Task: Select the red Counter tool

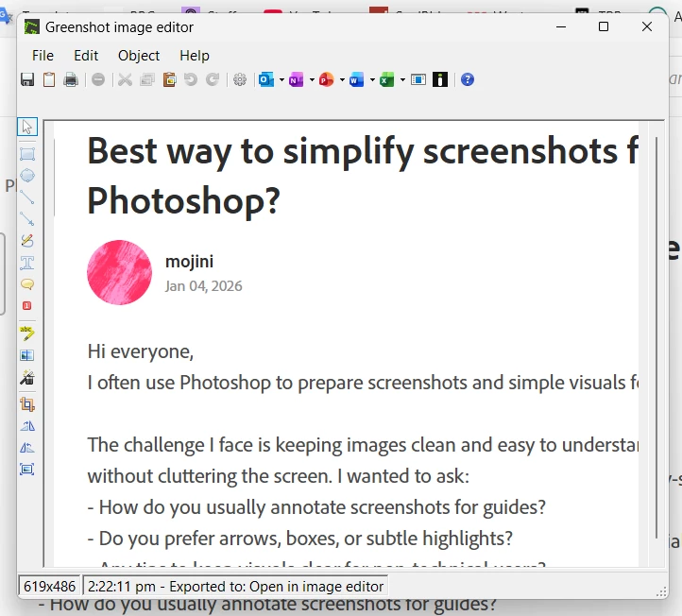Action: (x=27, y=306)
